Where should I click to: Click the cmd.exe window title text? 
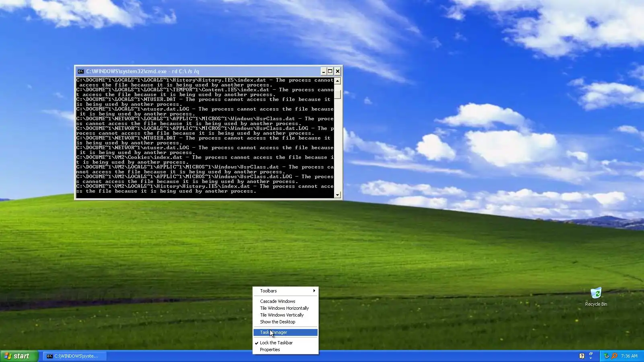pyautogui.click(x=142, y=72)
